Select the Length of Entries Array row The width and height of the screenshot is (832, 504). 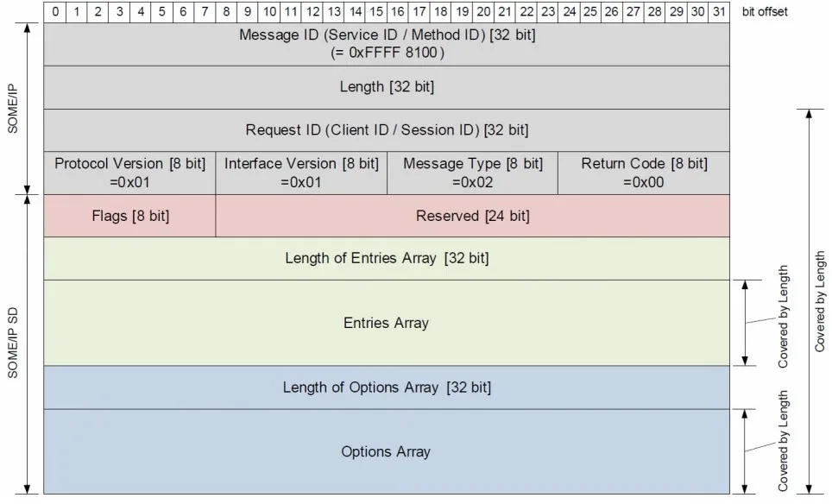[386, 258]
